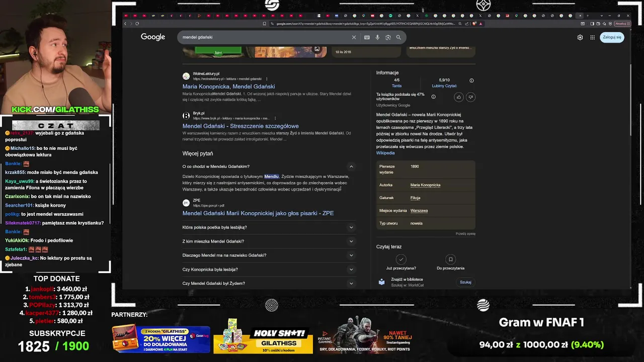Click the '10 lis 2016' date text
This screenshot has height=362, width=644.
(343, 52)
